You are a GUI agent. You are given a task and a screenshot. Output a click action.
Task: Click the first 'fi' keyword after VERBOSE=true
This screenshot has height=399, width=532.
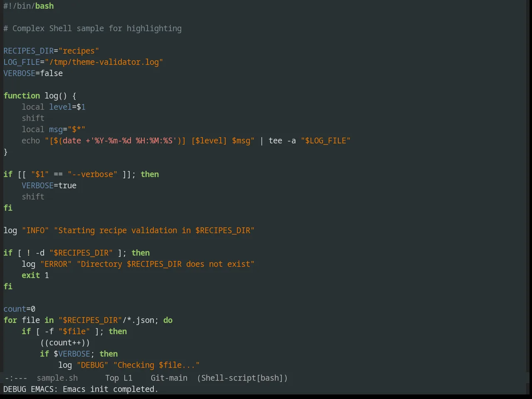click(x=8, y=208)
